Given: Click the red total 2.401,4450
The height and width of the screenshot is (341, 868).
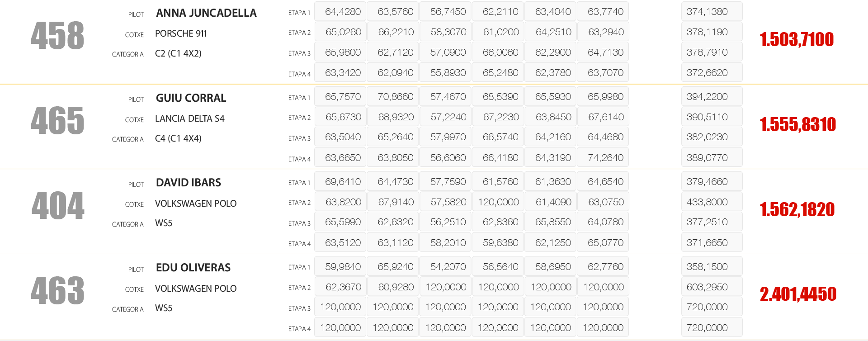Looking at the screenshot, I should pyautogui.click(x=798, y=294).
